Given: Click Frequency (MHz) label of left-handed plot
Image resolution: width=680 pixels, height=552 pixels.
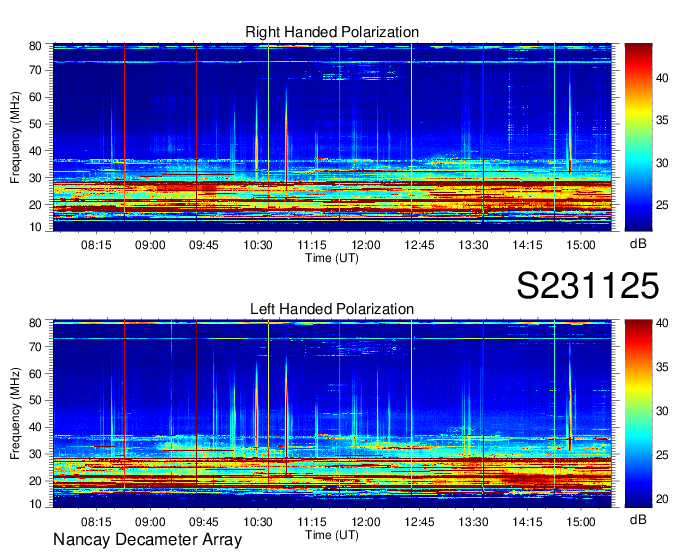Looking at the screenshot, I should [x=15, y=414].
